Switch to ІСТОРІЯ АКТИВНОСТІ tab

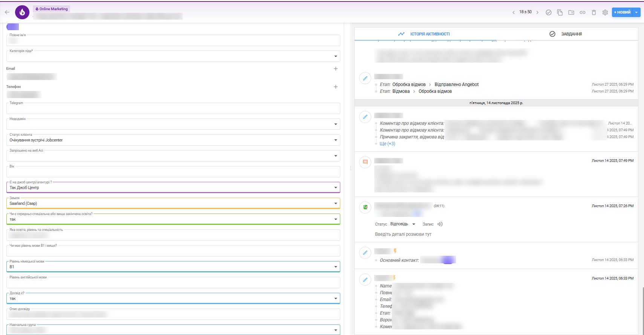coord(425,34)
